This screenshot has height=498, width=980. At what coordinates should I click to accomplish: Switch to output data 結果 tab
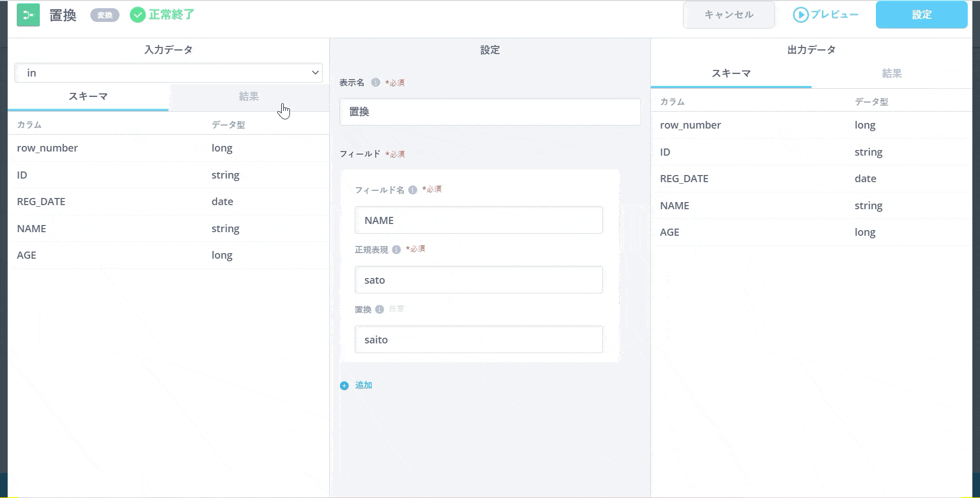tap(891, 73)
